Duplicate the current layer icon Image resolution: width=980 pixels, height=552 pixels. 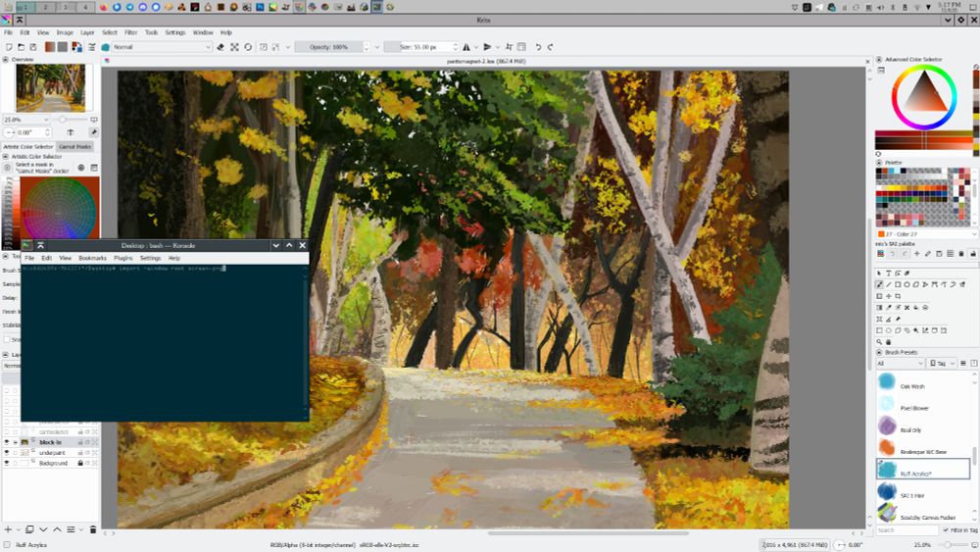pos(29,529)
